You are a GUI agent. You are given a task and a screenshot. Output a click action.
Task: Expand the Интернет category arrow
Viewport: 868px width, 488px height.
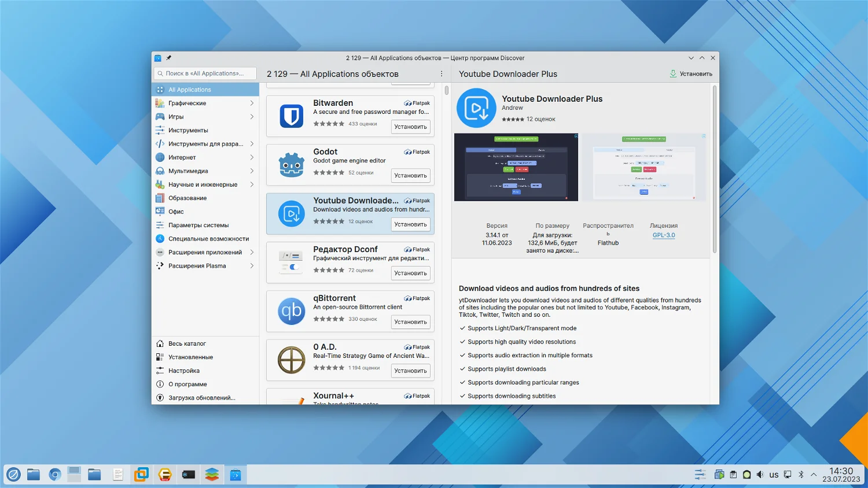[x=252, y=157]
